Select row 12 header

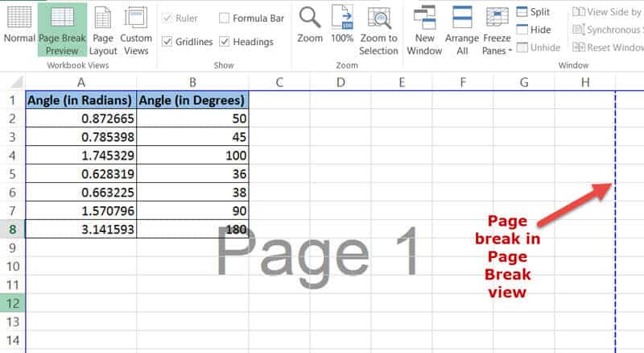pos(12,303)
